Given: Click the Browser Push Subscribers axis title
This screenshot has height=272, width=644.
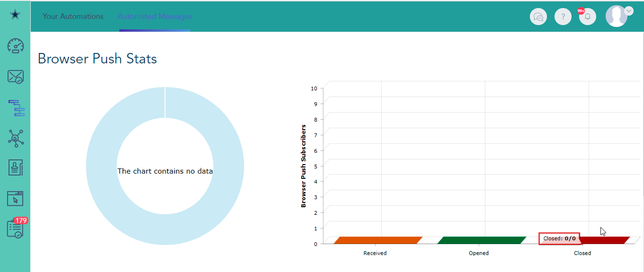Looking at the screenshot, I should click(x=304, y=166).
